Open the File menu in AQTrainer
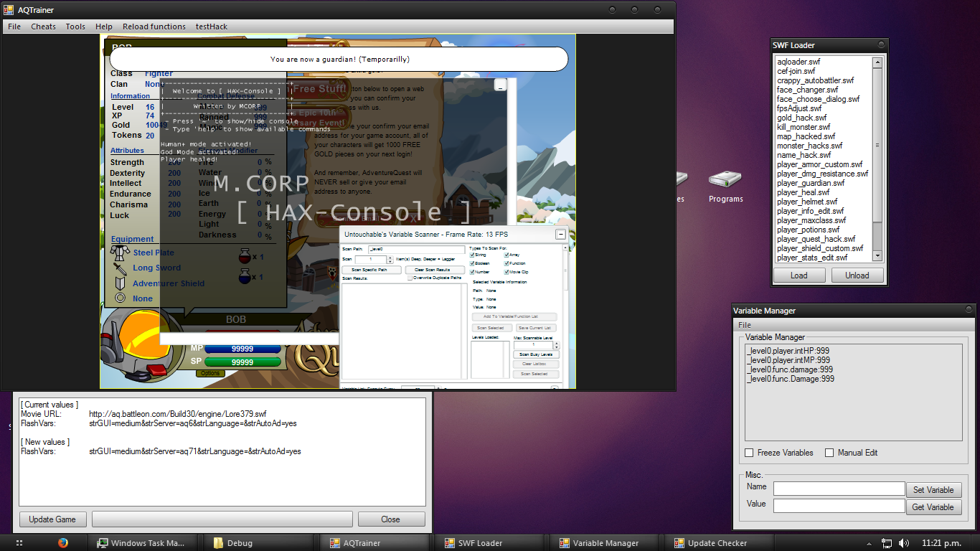980x551 pixels. (x=14, y=27)
